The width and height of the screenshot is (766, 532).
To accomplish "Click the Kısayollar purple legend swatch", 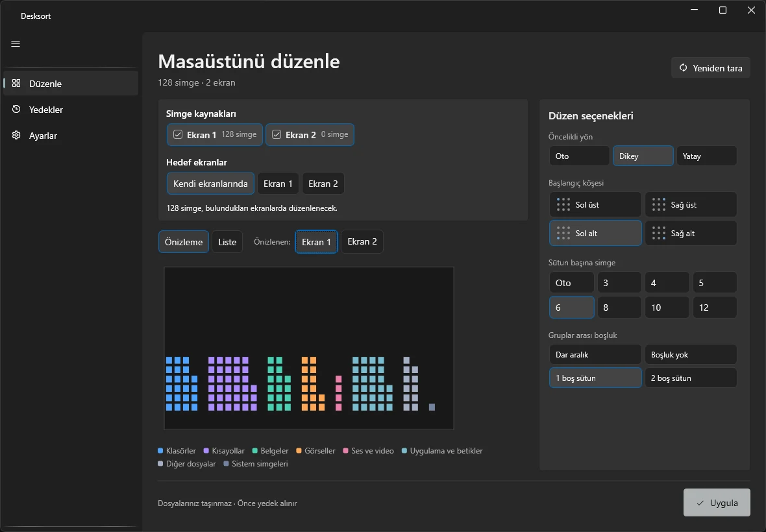I will pyautogui.click(x=206, y=450).
